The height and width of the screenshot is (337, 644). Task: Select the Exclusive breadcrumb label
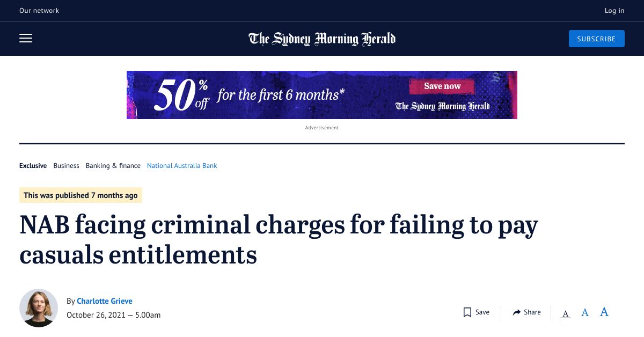coord(33,166)
